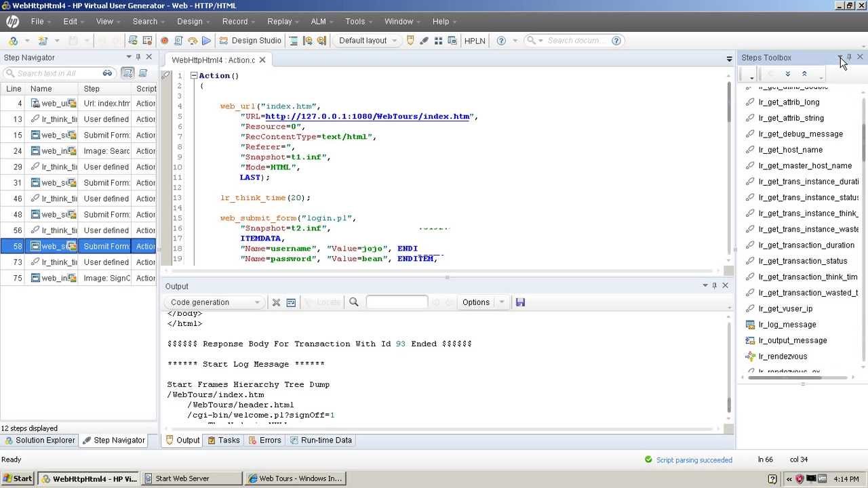This screenshot has width=868, height=488.
Task: Collapse all using double-up arrows in Steps Toolbox
Action: pos(804,74)
